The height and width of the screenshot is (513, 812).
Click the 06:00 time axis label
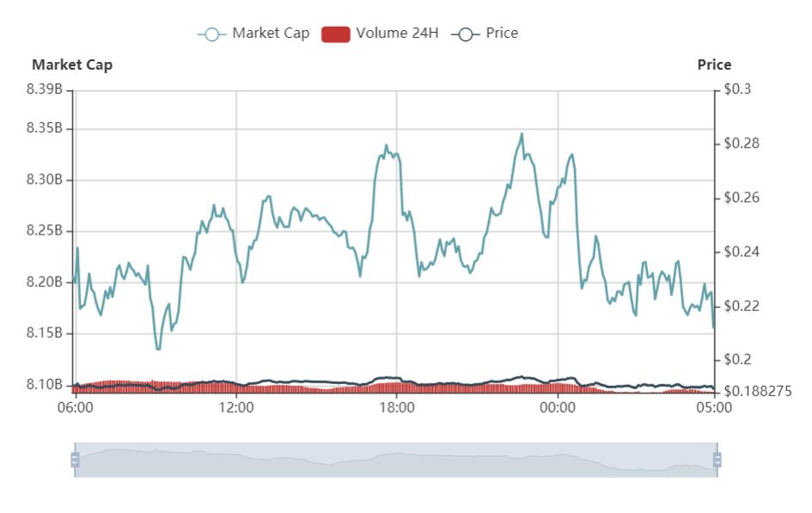point(76,408)
